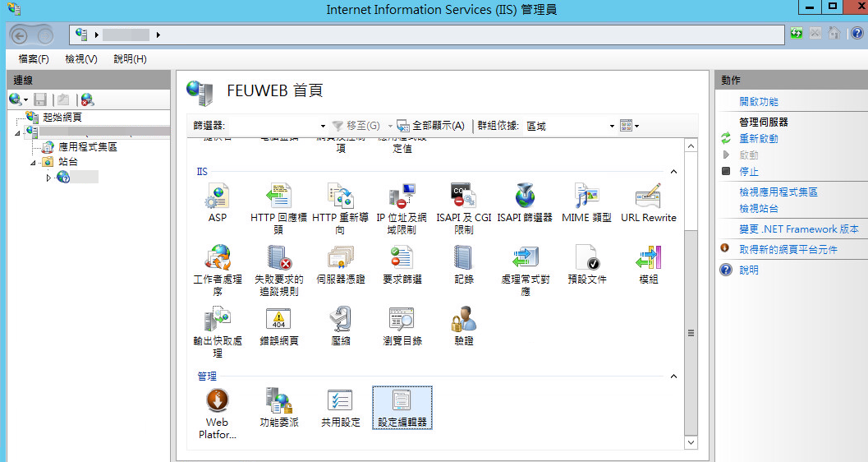This screenshot has height=462, width=868.
Task: Click 取得新的網頁平台元件 link
Action: 788,250
